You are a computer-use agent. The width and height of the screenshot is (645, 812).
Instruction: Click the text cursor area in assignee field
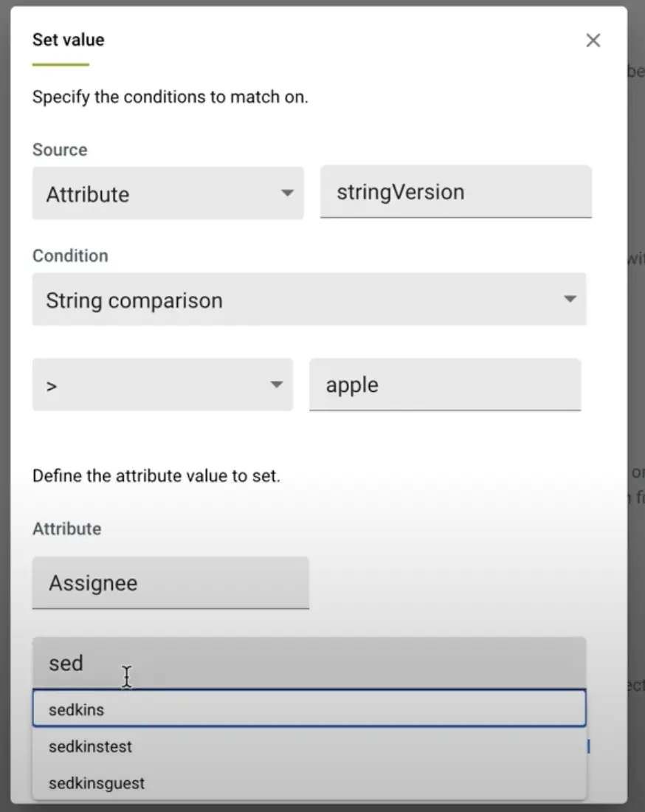pyautogui.click(x=126, y=676)
